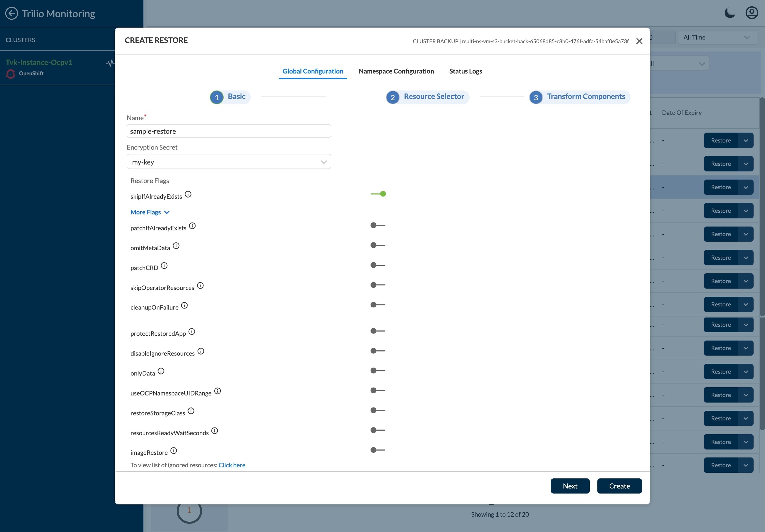The width and height of the screenshot is (765, 532).
Task: Open the user account profile icon
Action: [x=752, y=13]
